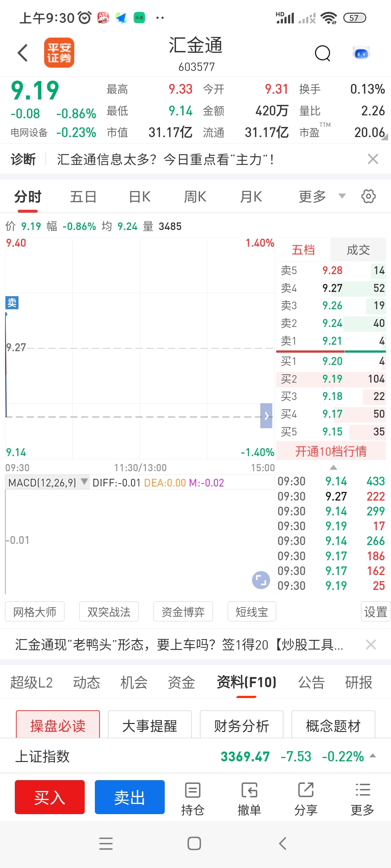Open the MACD indicator dropdown
This screenshot has height=868, width=391.
[47, 482]
